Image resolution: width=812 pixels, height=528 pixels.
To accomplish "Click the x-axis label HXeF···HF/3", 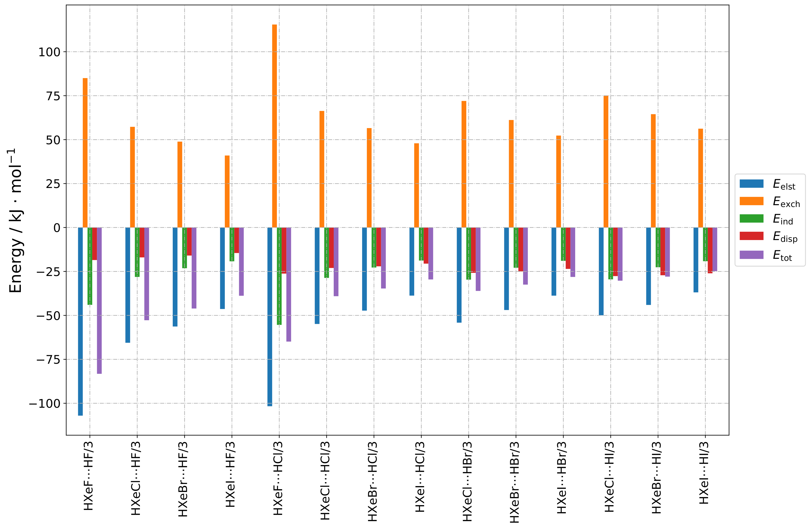I will click(88, 476).
